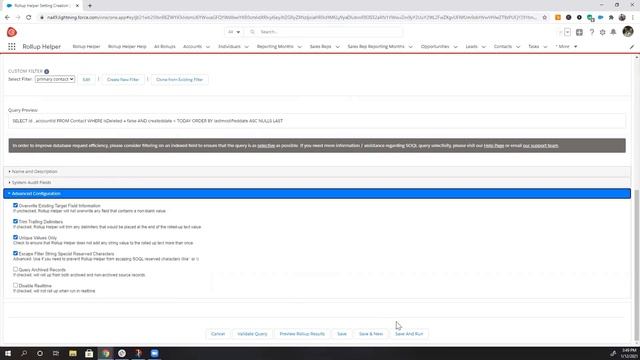Toggle Escape Filter String Special Reserved Characters
This screenshot has width=640, height=360.
(16, 253)
